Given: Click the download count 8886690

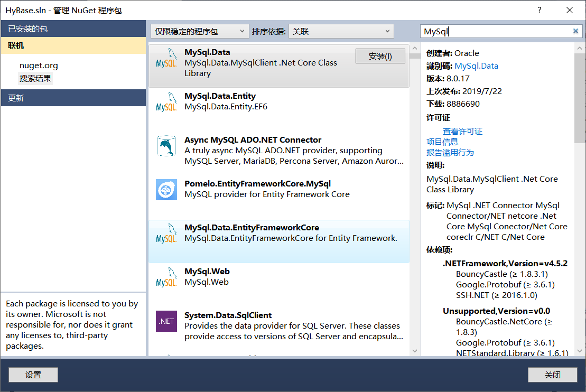Looking at the screenshot, I should (x=463, y=104).
